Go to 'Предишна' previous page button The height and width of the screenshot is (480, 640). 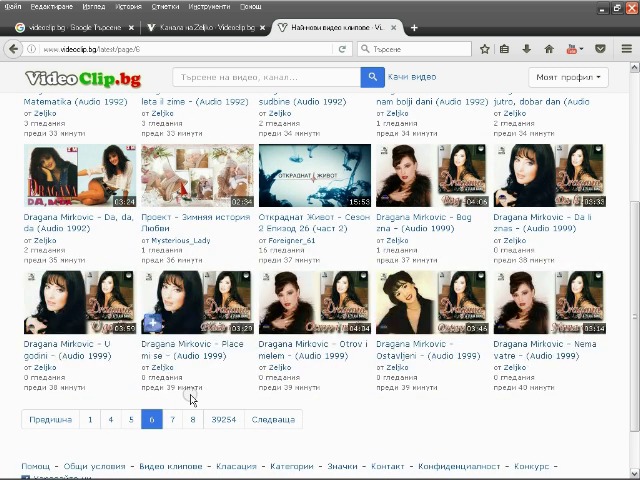pyautogui.click(x=50, y=420)
